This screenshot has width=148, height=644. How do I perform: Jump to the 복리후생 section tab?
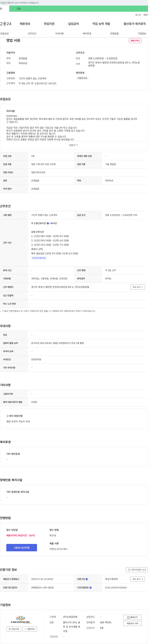point(87,34)
